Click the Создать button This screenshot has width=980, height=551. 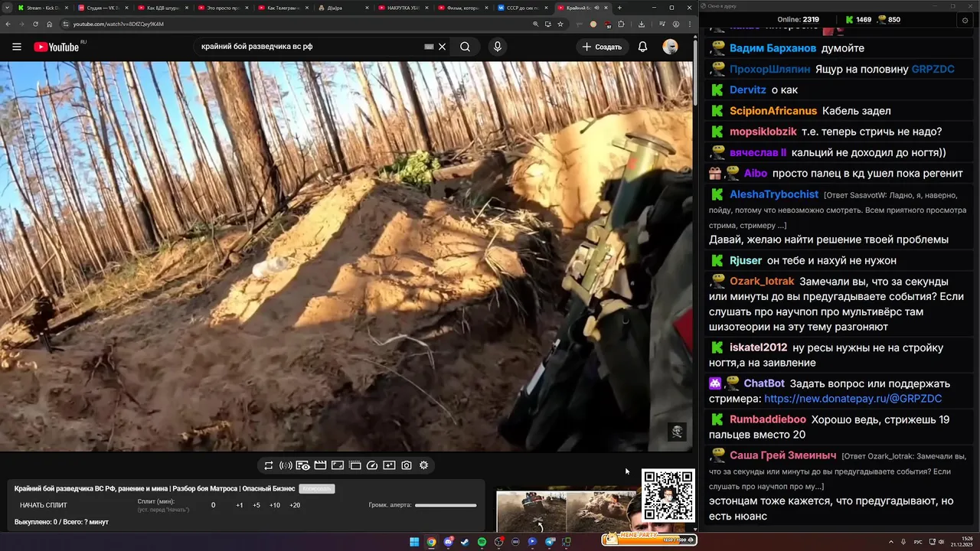tap(602, 47)
